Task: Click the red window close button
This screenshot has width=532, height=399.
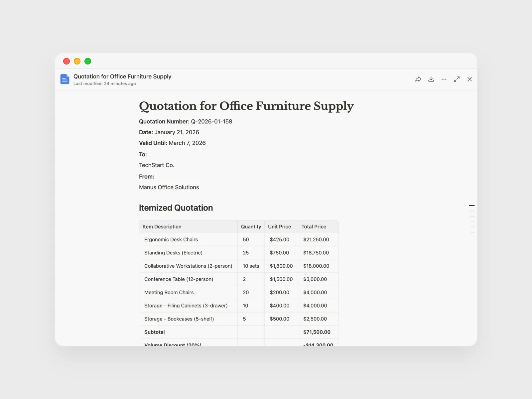Action: (x=66, y=61)
